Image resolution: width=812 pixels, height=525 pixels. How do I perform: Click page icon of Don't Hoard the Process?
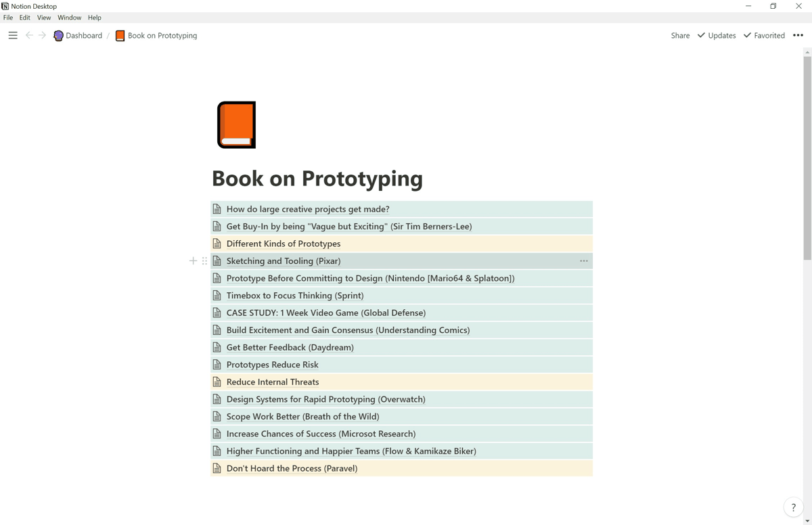[x=217, y=467]
